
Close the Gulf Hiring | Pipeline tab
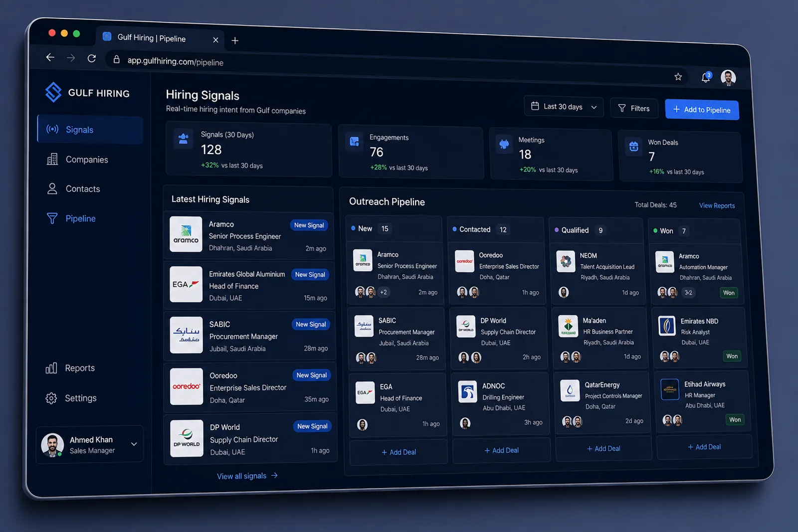(215, 40)
